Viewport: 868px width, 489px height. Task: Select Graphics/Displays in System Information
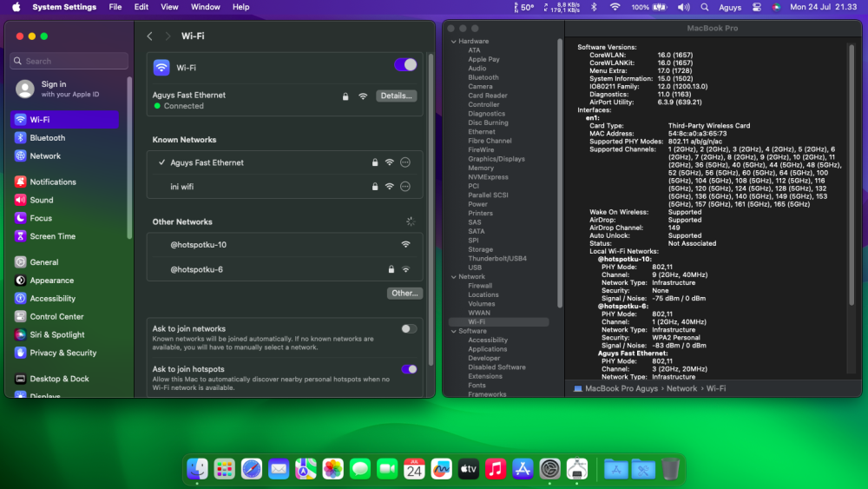tap(496, 159)
